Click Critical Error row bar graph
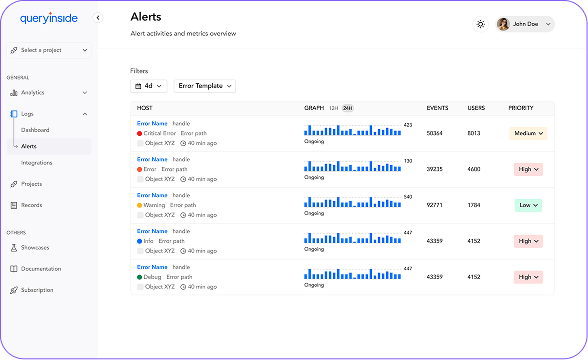Viewport: 588px width, 360px height. pyautogui.click(x=352, y=130)
